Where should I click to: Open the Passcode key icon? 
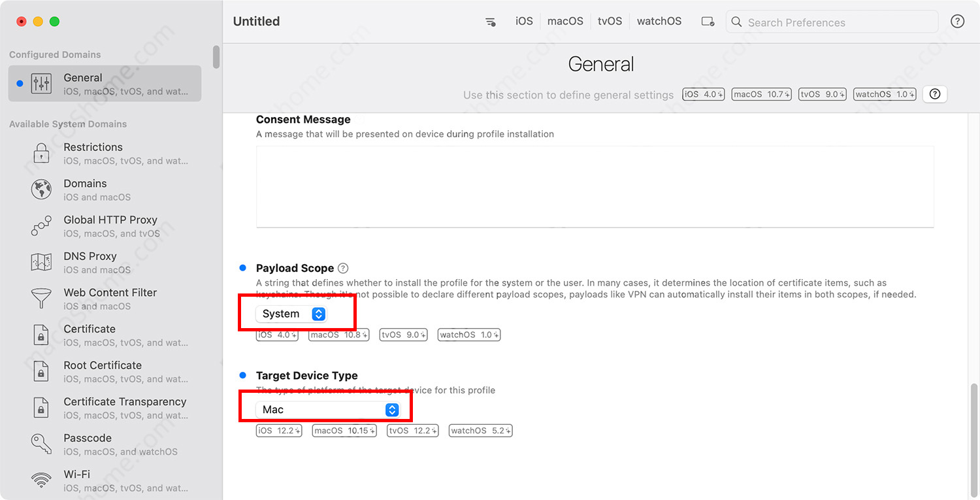coord(41,444)
